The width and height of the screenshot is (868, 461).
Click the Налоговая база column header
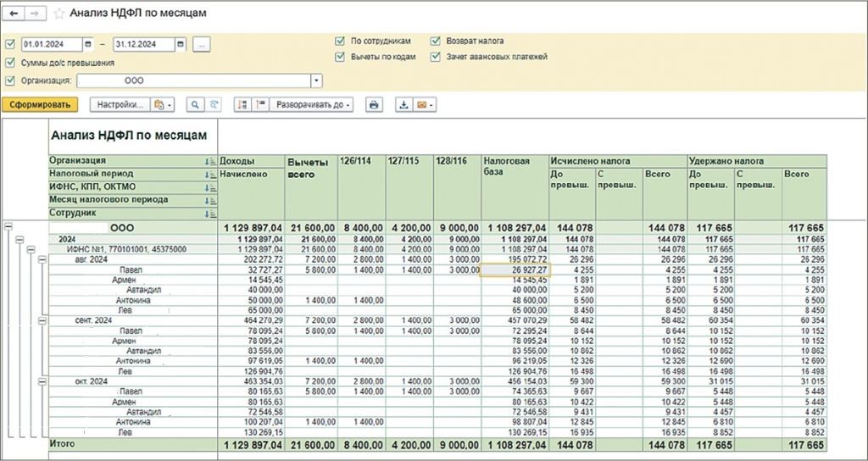(x=515, y=187)
